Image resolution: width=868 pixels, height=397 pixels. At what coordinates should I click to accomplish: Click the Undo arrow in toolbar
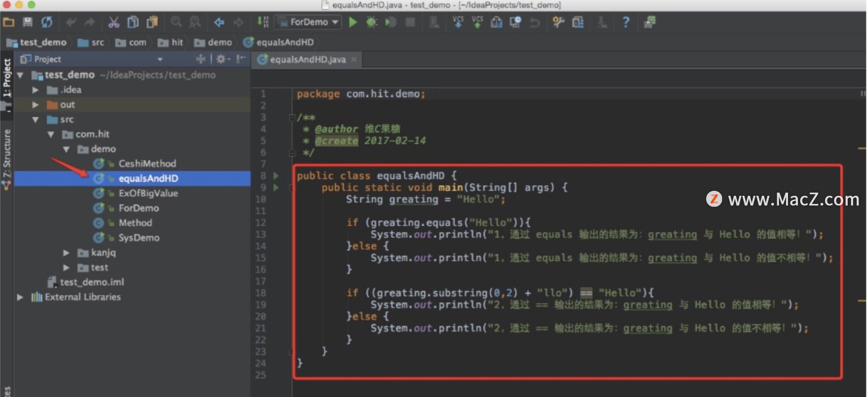pos(71,22)
